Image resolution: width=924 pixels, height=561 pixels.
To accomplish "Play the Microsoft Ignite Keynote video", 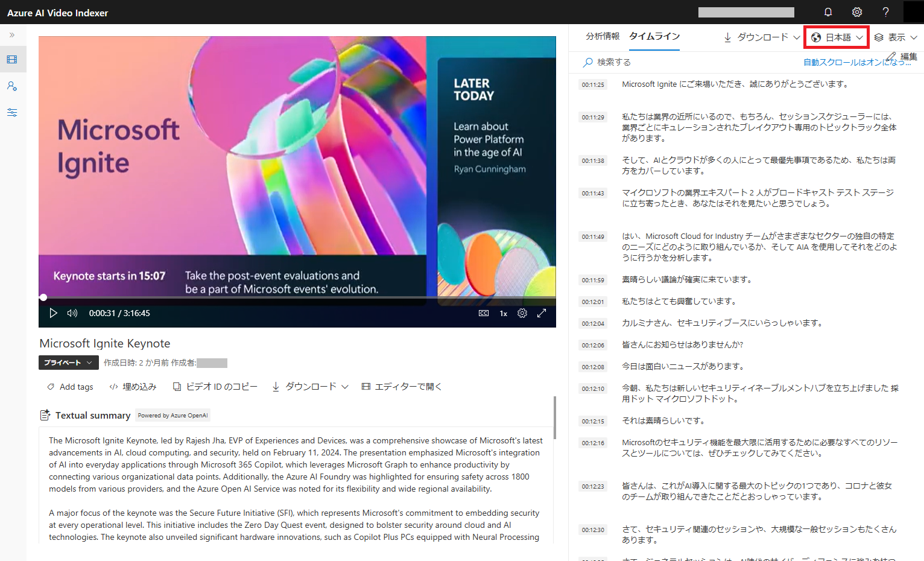I will [x=53, y=313].
